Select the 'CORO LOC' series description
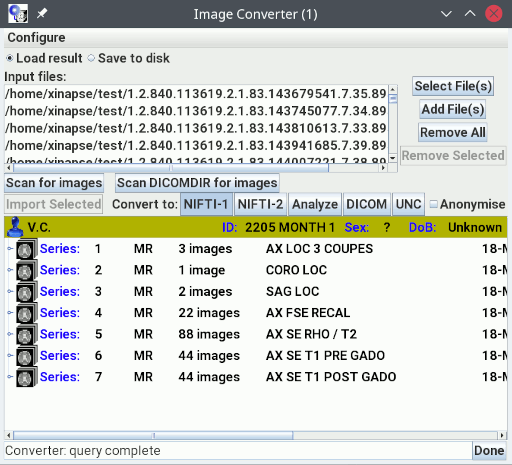This screenshot has width=512, height=465. click(x=296, y=270)
